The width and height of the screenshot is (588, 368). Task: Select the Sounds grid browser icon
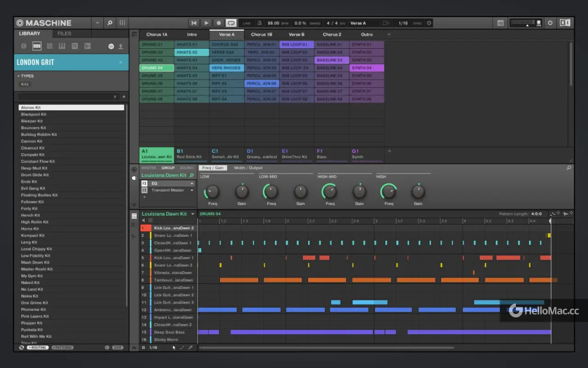tap(50, 46)
